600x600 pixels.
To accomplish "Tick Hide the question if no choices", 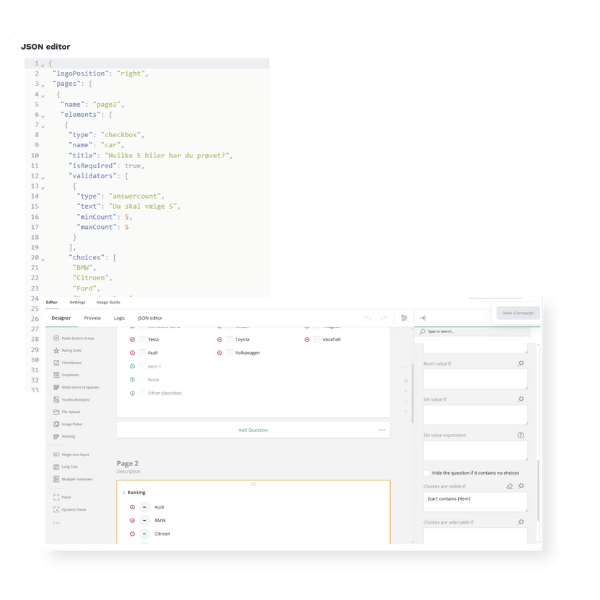I will 427,473.
